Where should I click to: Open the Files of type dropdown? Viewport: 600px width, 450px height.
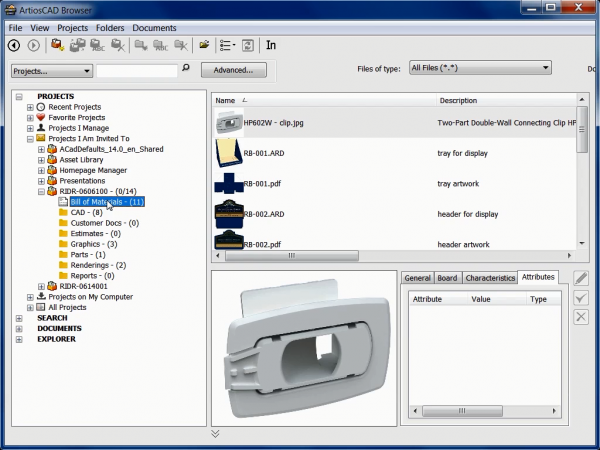(x=480, y=68)
